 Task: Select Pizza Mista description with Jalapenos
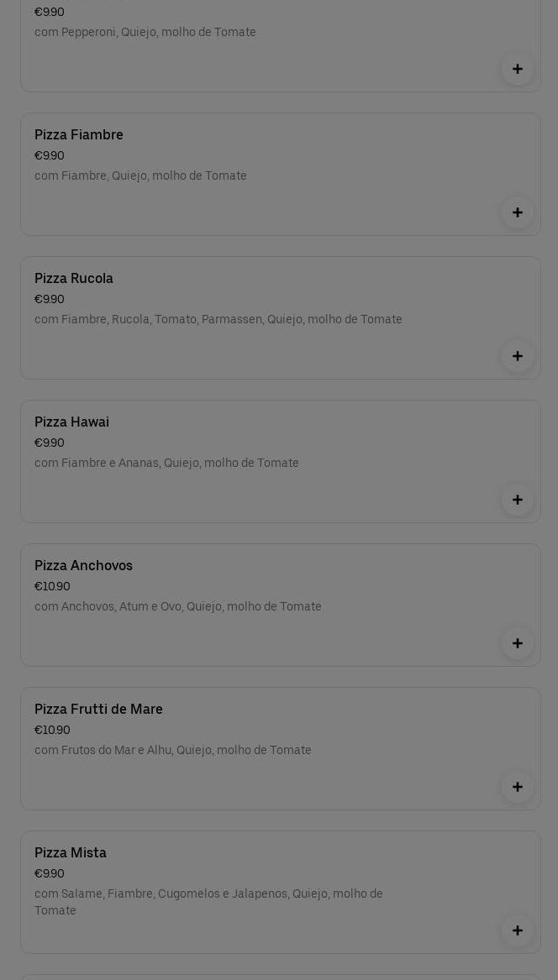[x=209, y=902]
